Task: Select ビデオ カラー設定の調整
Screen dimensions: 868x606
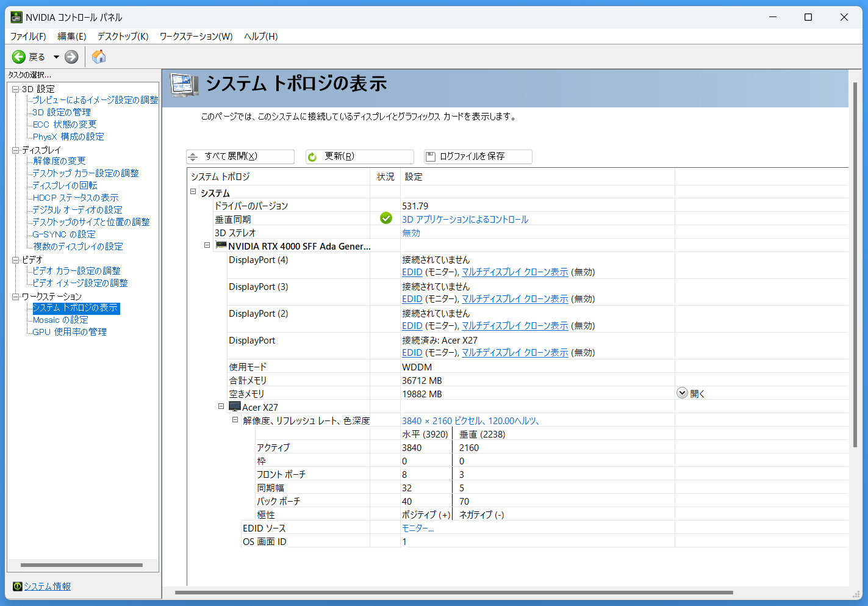Action: (x=76, y=271)
